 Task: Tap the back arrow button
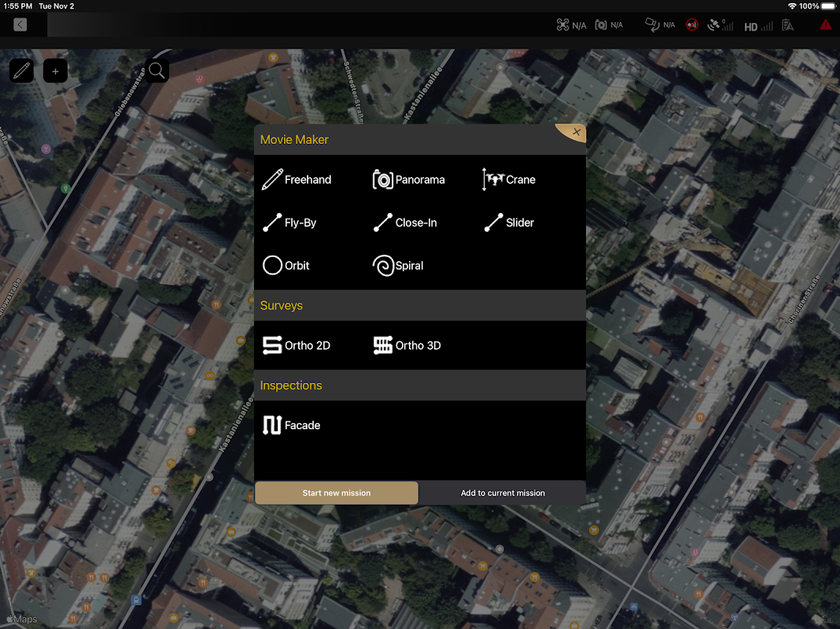click(x=20, y=24)
